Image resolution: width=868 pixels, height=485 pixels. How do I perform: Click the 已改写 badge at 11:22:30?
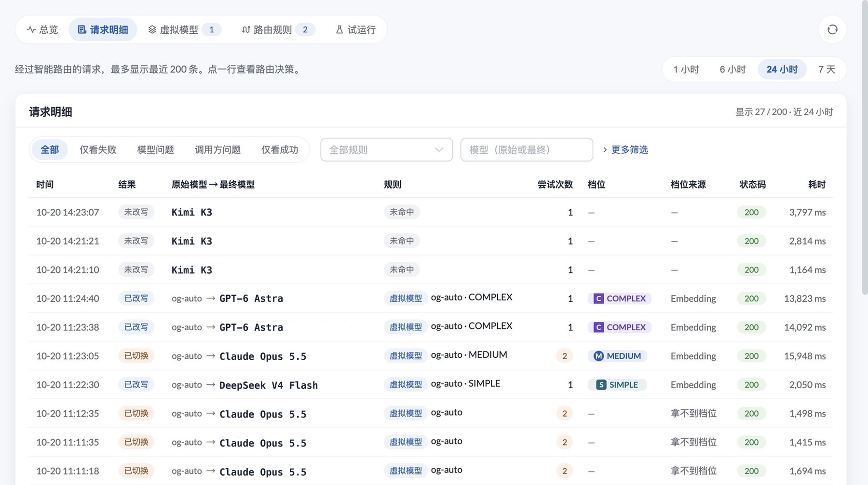click(x=136, y=385)
